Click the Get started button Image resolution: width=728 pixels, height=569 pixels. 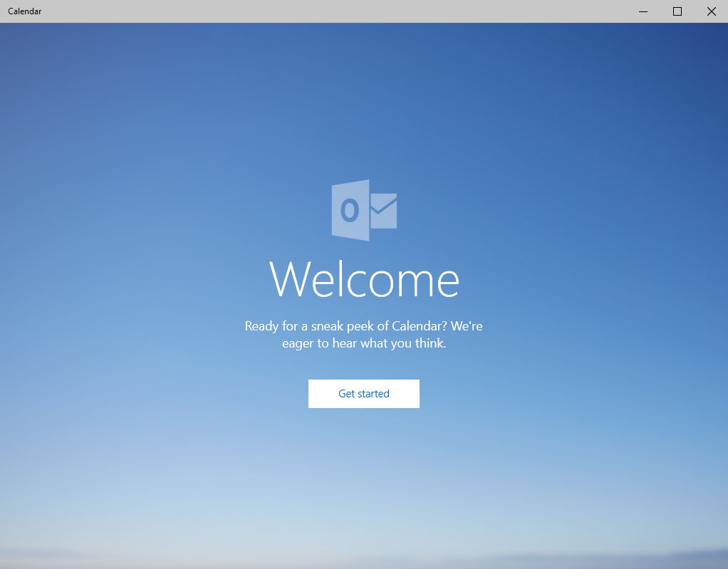(363, 394)
